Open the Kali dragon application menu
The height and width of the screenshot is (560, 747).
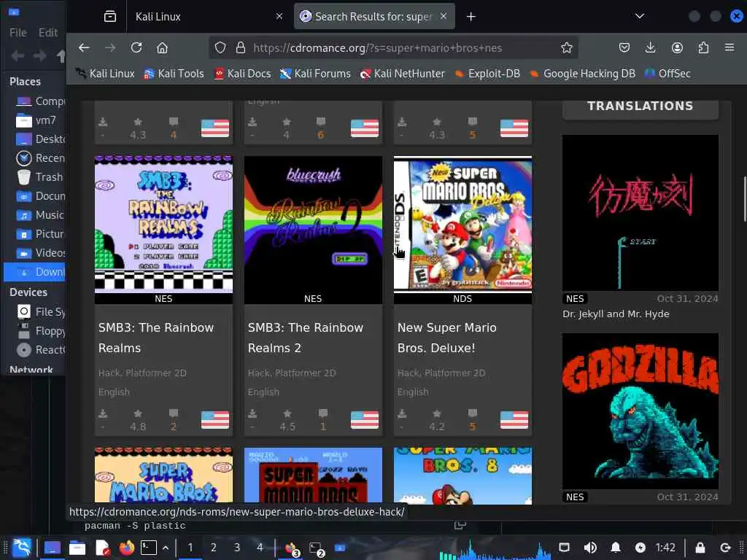tap(21, 548)
